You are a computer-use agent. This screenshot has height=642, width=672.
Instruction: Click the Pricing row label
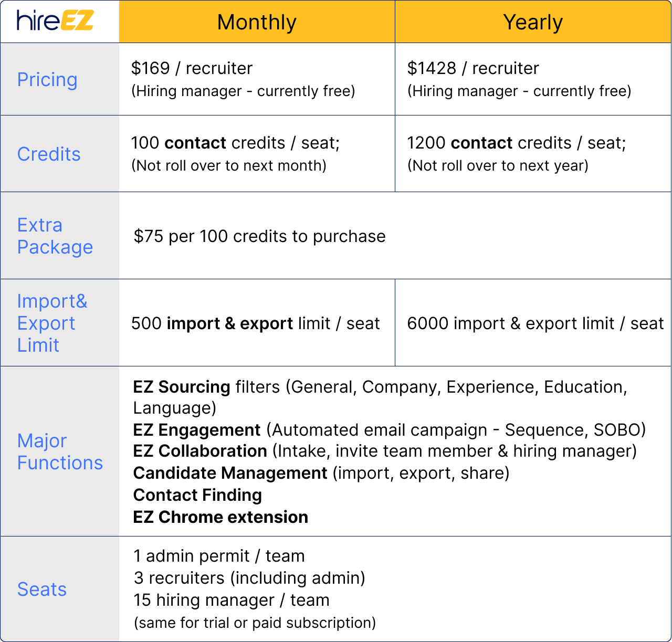[x=47, y=80]
